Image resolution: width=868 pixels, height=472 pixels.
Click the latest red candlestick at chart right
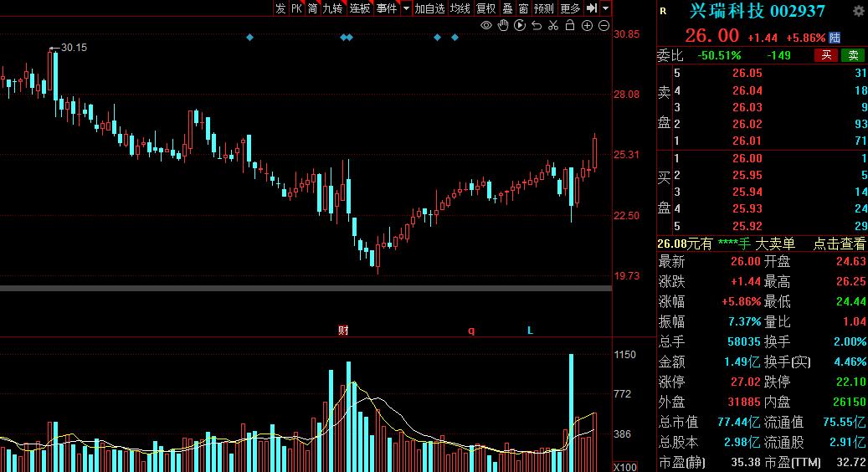[594, 153]
